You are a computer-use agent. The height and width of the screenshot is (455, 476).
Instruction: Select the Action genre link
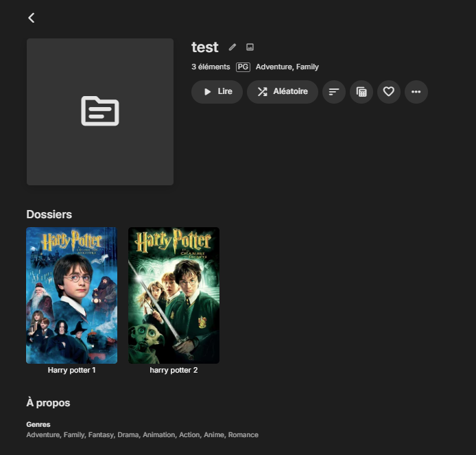(x=189, y=434)
